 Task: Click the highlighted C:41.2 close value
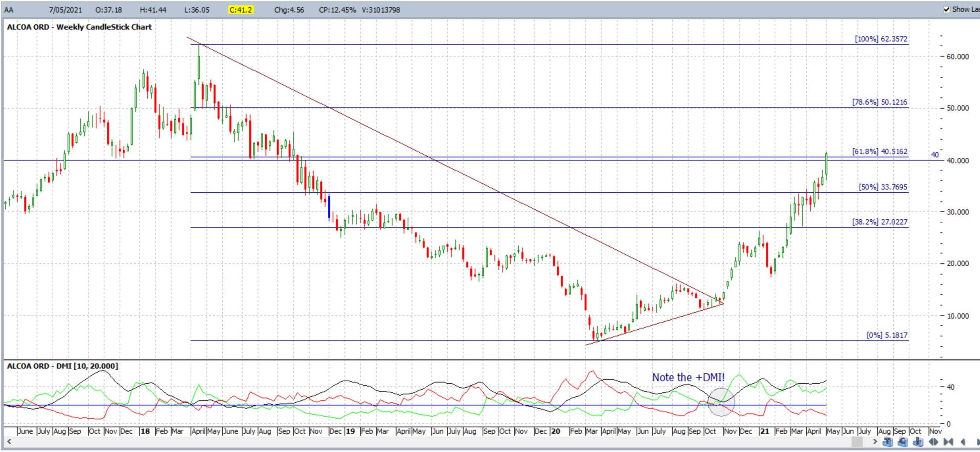[241, 10]
